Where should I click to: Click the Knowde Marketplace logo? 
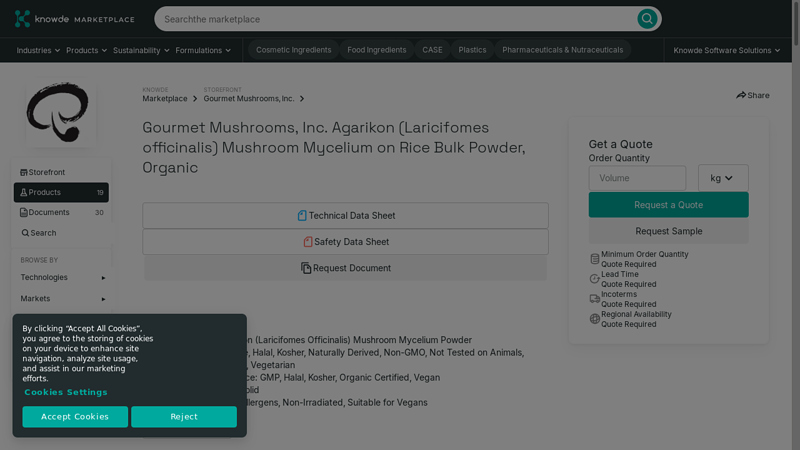(74, 19)
